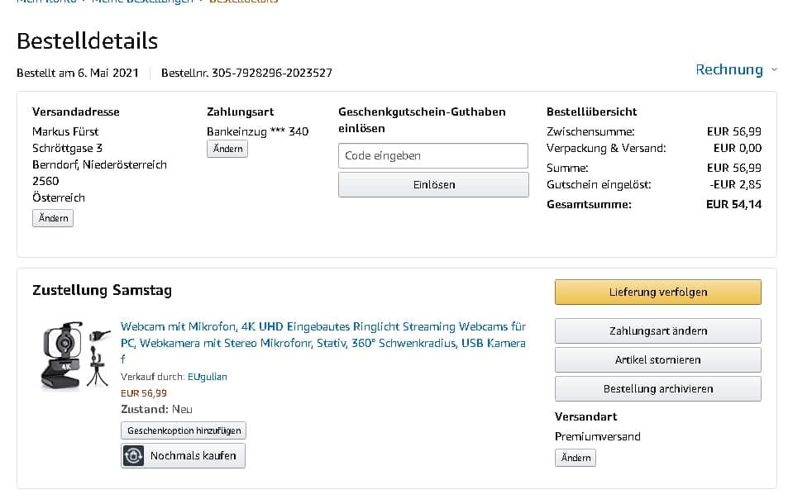Expand the Rechnung dropdown
This screenshot has width=812, height=504.
736,69
